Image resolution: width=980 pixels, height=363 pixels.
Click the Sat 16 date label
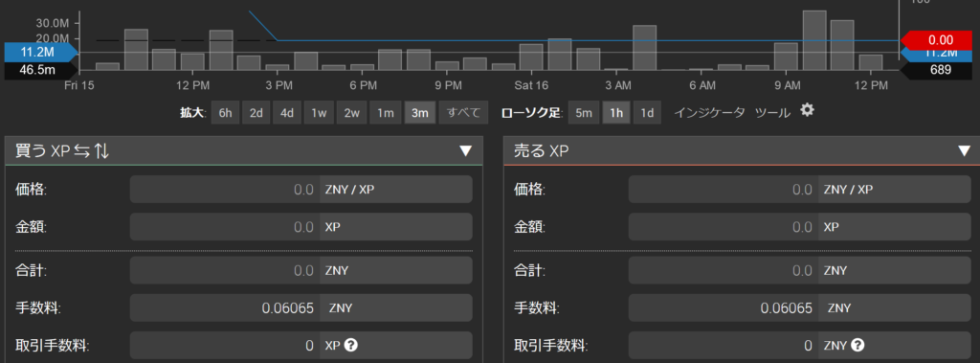(531, 85)
